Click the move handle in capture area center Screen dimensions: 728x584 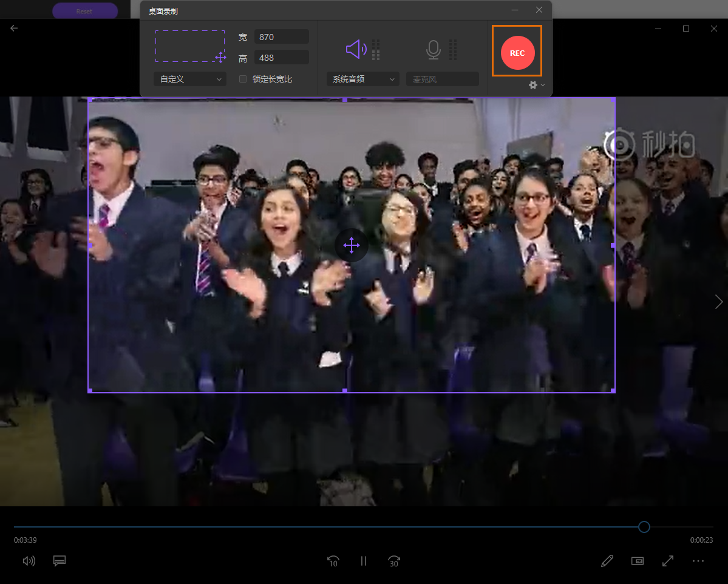point(352,245)
